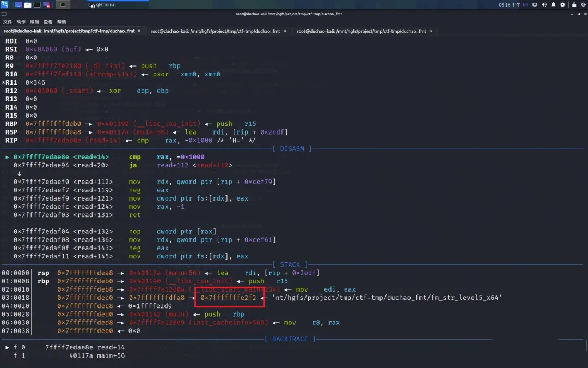Open the file manager panel launcher
588x368 pixels.
point(28,4)
